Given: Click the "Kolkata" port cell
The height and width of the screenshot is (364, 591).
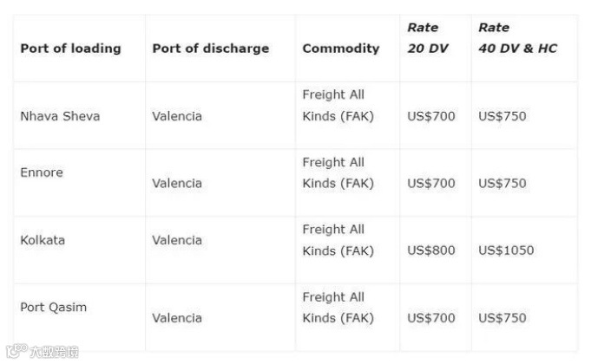Looking at the screenshot, I should 43,240.
